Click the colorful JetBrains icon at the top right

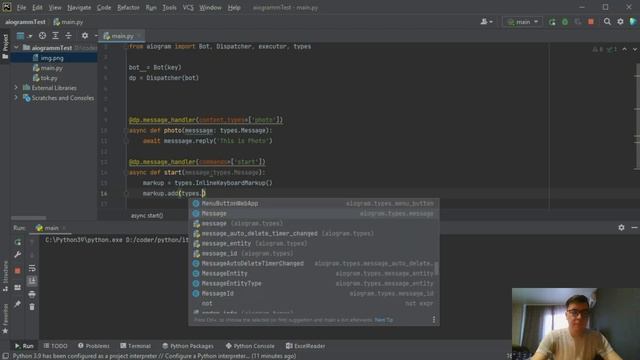[633, 22]
